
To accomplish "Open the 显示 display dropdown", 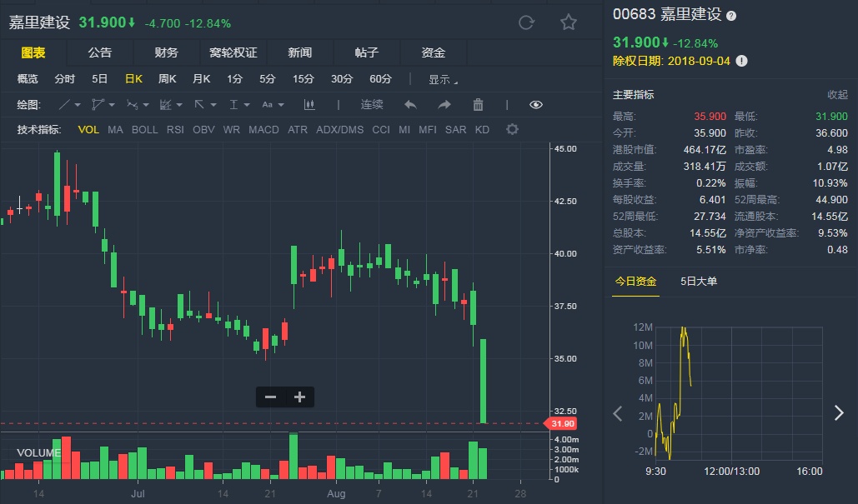I will pos(443,80).
